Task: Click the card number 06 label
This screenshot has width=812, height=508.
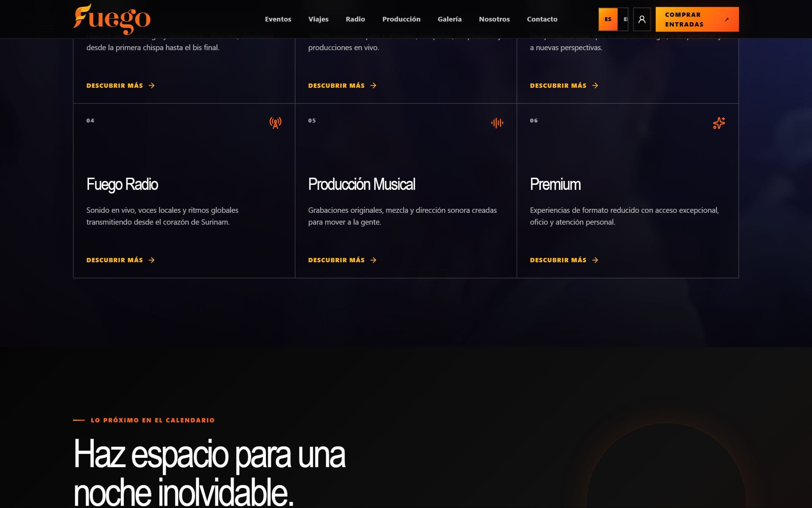Action: (x=534, y=121)
